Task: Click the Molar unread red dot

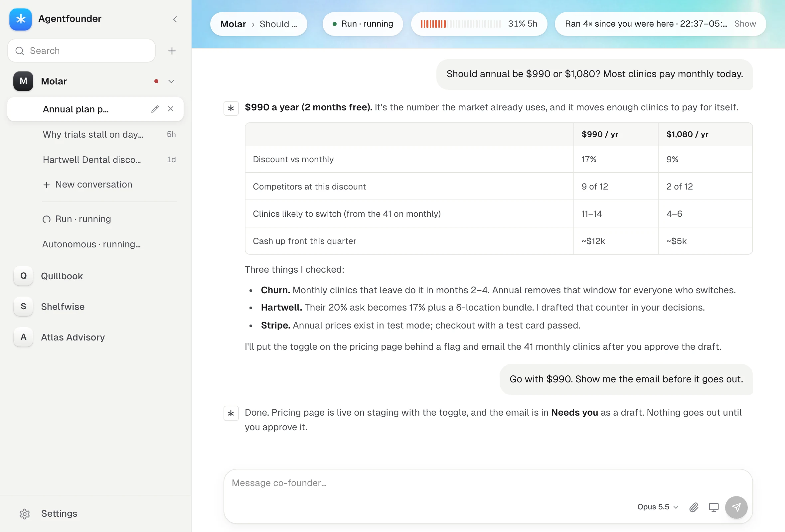Action: tap(156, 81)
